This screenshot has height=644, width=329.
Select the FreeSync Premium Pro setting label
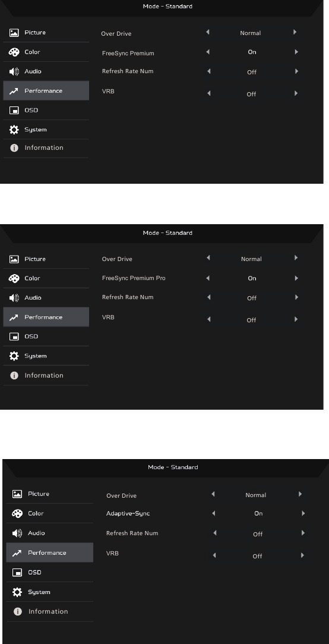click(134, 278)
